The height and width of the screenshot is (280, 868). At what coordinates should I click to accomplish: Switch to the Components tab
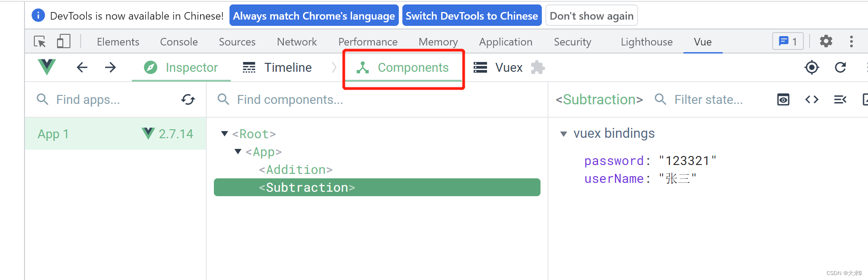click(x=403, y=67)
